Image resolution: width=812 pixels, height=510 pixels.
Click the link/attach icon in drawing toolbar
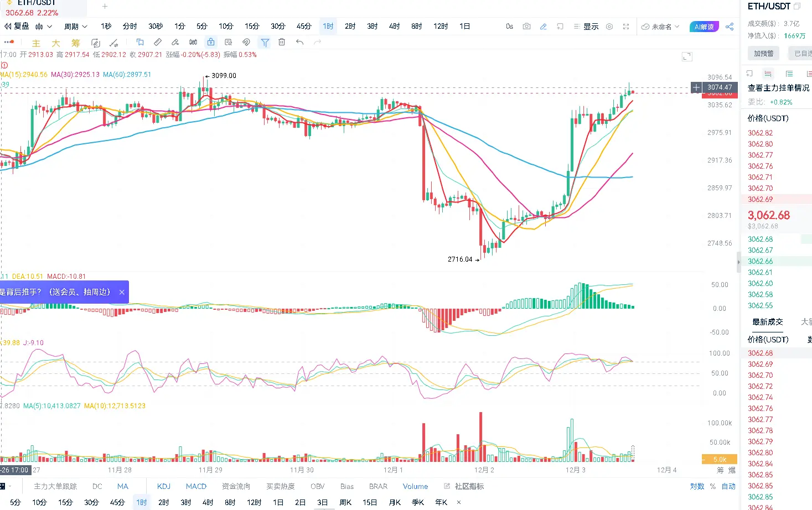coord(246,42)
